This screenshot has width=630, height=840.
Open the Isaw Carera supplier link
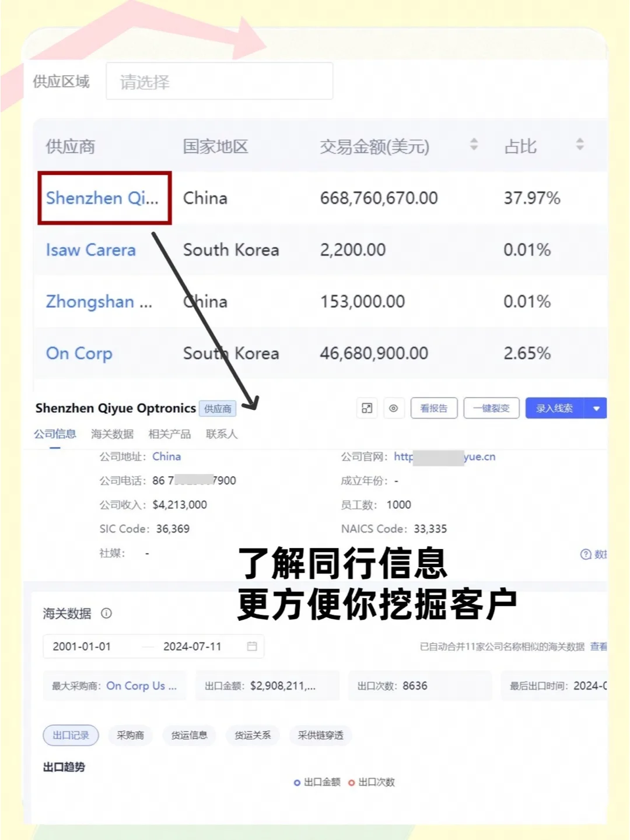(91, 249)
